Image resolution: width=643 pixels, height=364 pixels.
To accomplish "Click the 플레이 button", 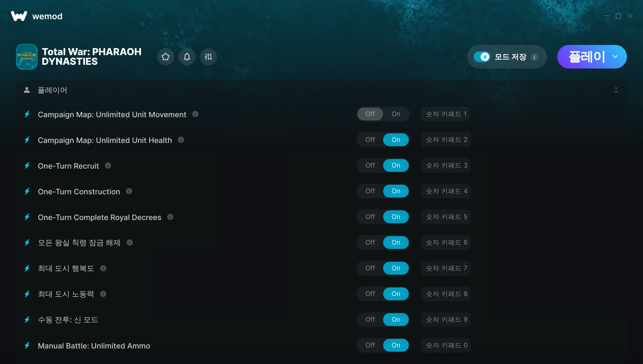I will tap(587, 57).
